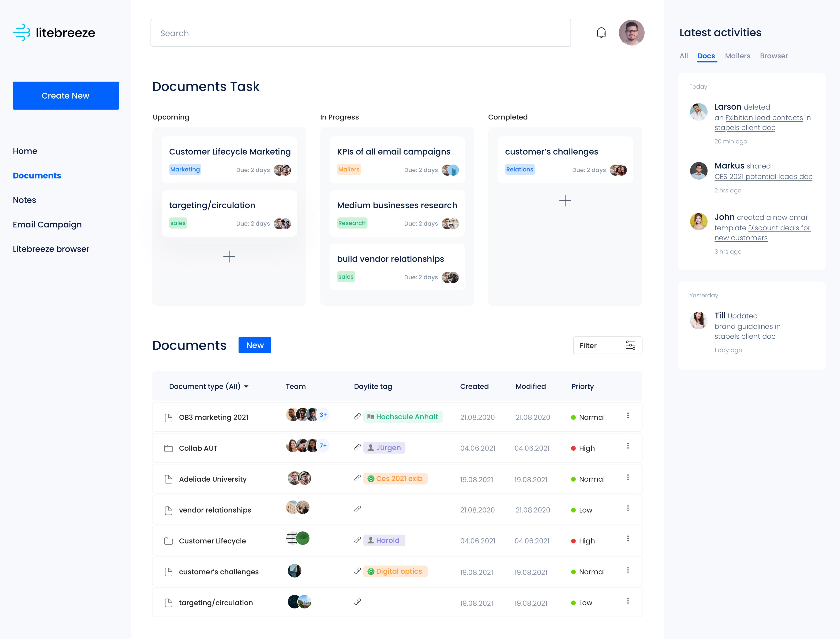This screenshot has width=840, height=639.
Task: Click the plus icon under Upcoming column
Action: click(x=229, y=256)
